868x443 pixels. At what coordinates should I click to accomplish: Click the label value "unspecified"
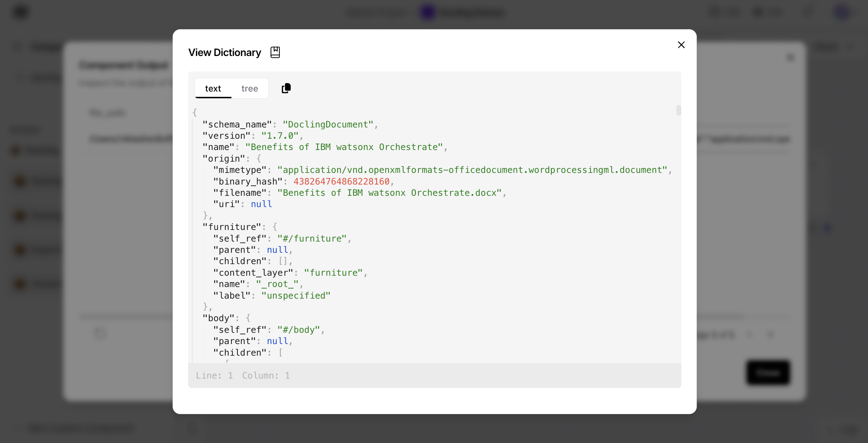[296, 295]
